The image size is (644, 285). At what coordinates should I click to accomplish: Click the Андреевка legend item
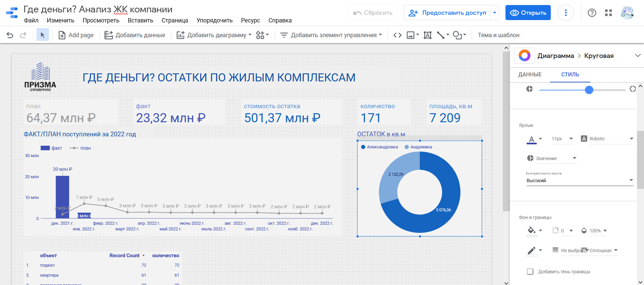coord(418,147)
